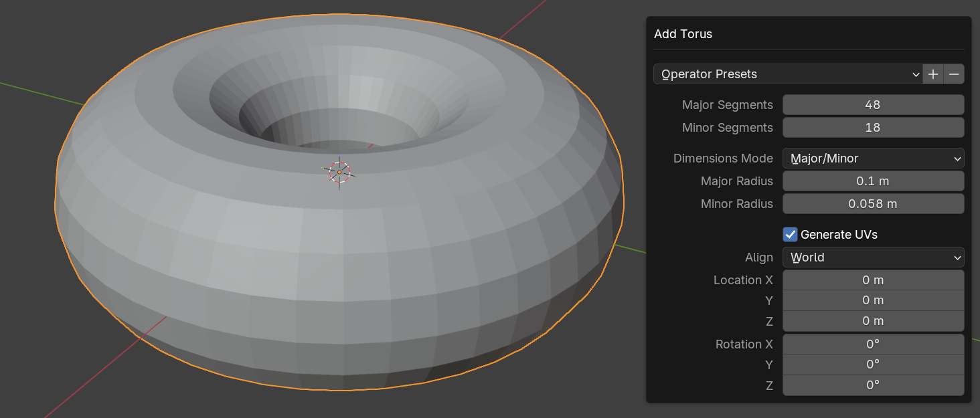Click the Rotation X field
980x418 pixels.
coord(873,344)
